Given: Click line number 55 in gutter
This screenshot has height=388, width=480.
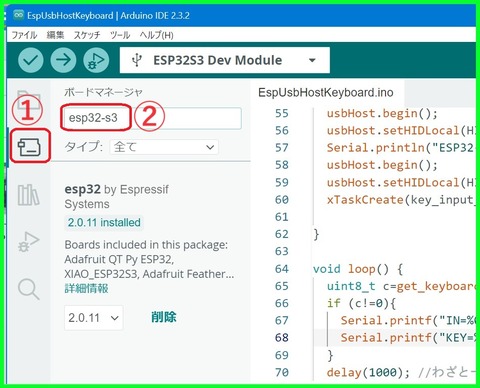Looking at the screenshot, I should pyautogui.click(x=282, y=113).
